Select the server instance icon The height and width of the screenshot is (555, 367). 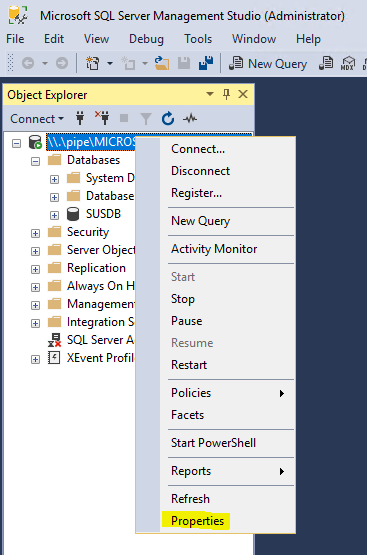35,142
